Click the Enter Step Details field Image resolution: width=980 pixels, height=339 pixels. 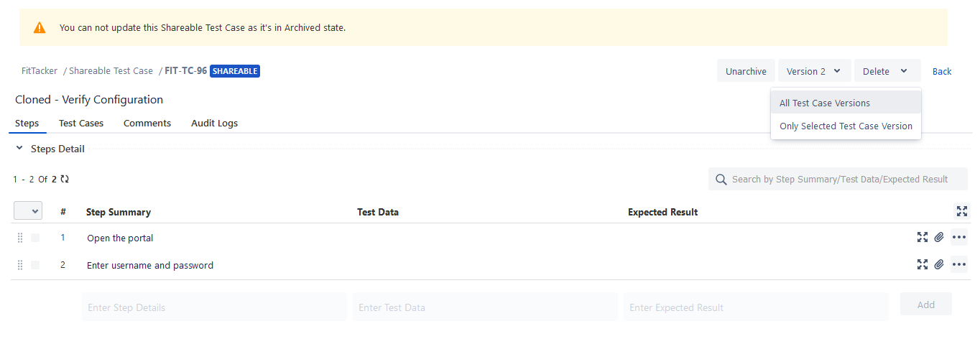(x=214, y=307)
